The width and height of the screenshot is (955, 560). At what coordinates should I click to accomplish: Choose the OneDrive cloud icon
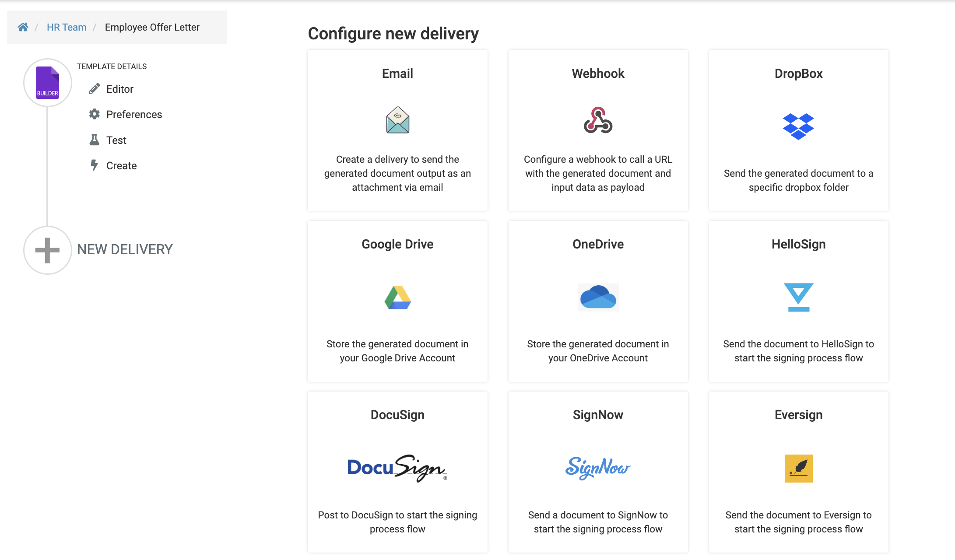(598, 297)
